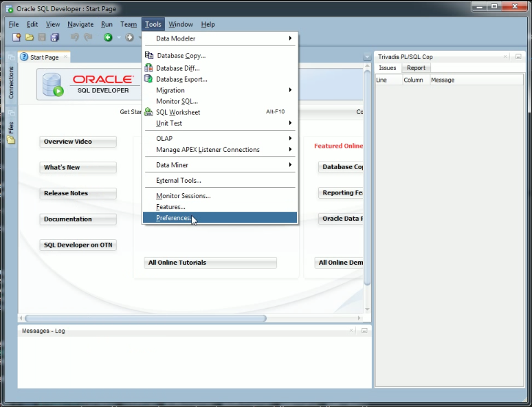Open the tab list dropdown above scrollbar
The width and height of the screenshot is (532, 407).
click(367, 56)
